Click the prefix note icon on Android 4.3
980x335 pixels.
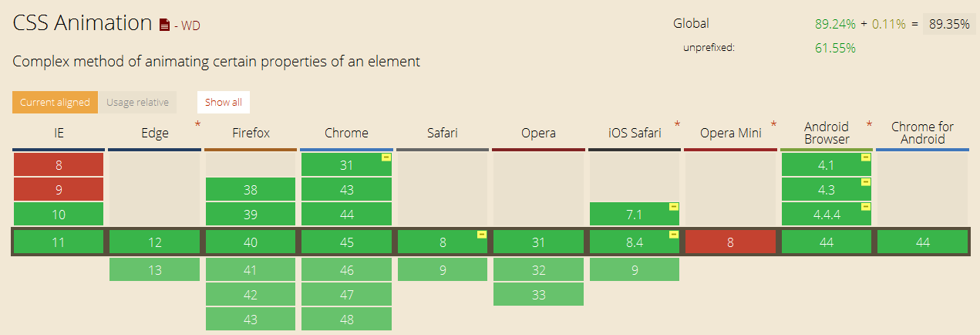tap(866, 182)
